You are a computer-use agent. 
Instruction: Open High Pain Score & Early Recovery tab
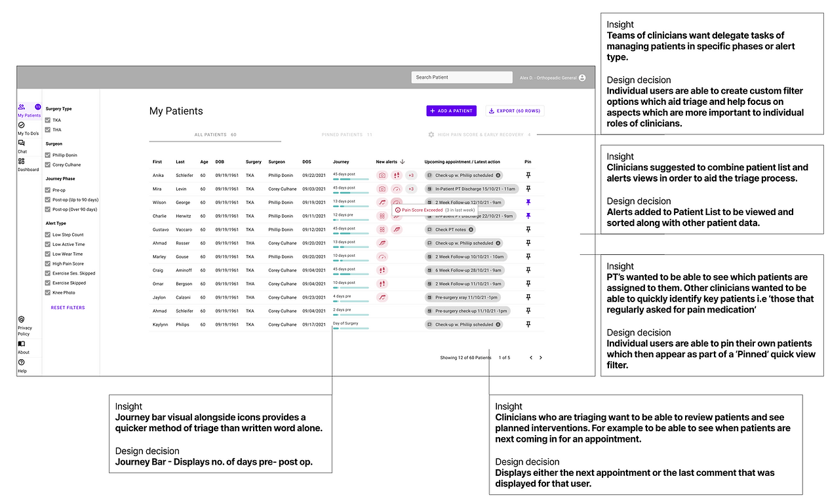point(479,134)
